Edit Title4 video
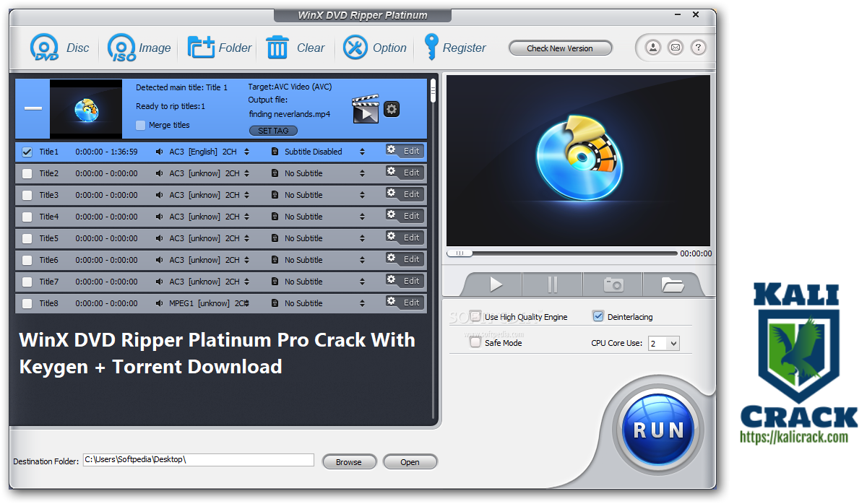The image size is (867, 504). tap(405, 216)
